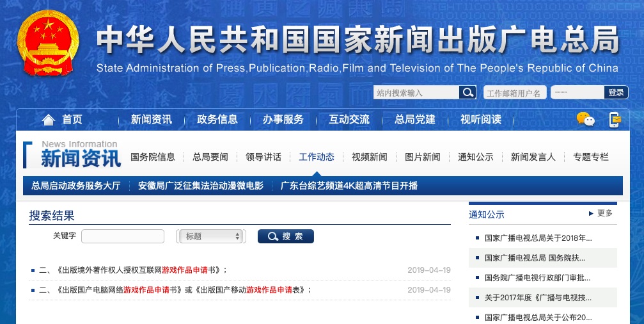The height and width of the screenshot is (324, 644).
Task: Open the WeChat icon in navigation bar
Action: click(585, 119)
